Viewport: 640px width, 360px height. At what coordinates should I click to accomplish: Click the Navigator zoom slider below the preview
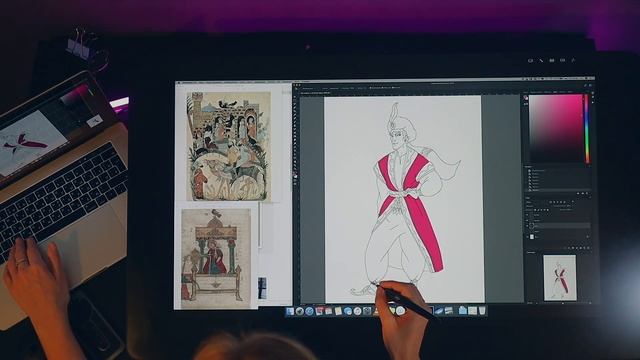coord(562,304)
